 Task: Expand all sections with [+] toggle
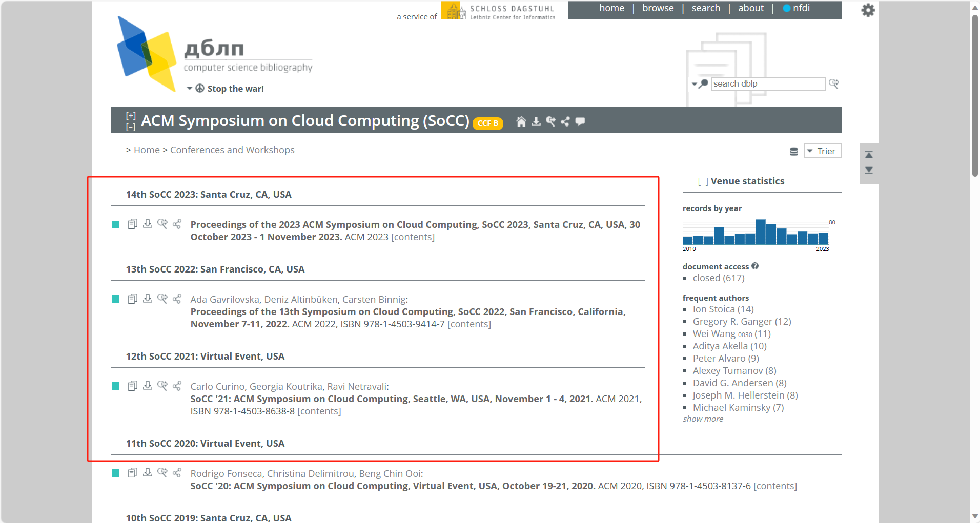pyautogui.click(x=131, y=116)
